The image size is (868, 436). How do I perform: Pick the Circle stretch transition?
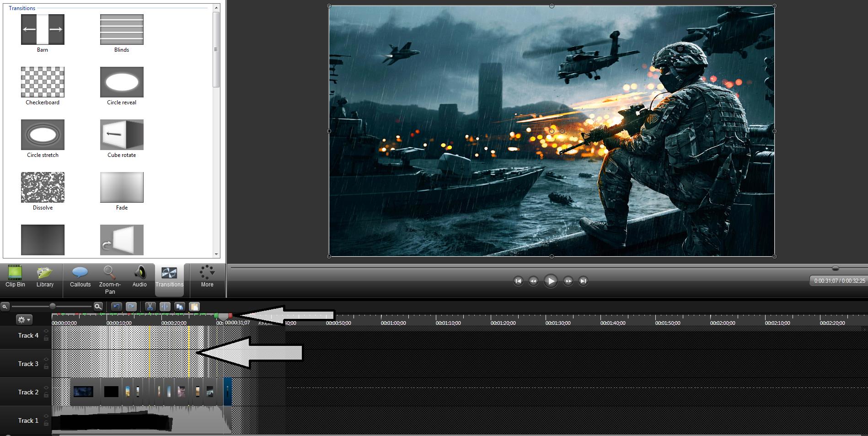pos(43,139)
